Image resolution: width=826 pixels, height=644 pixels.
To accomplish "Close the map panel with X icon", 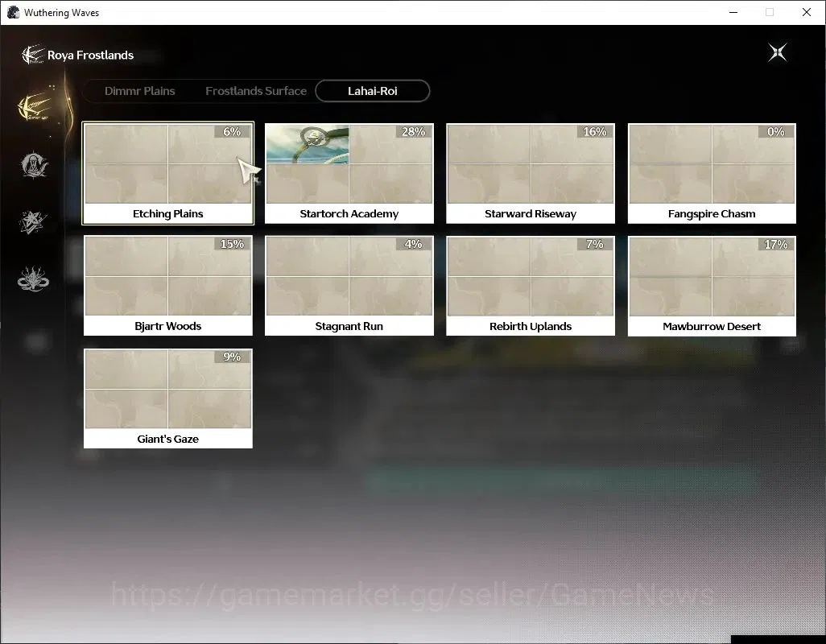I will pyautogui.click(x=777, y=52).
